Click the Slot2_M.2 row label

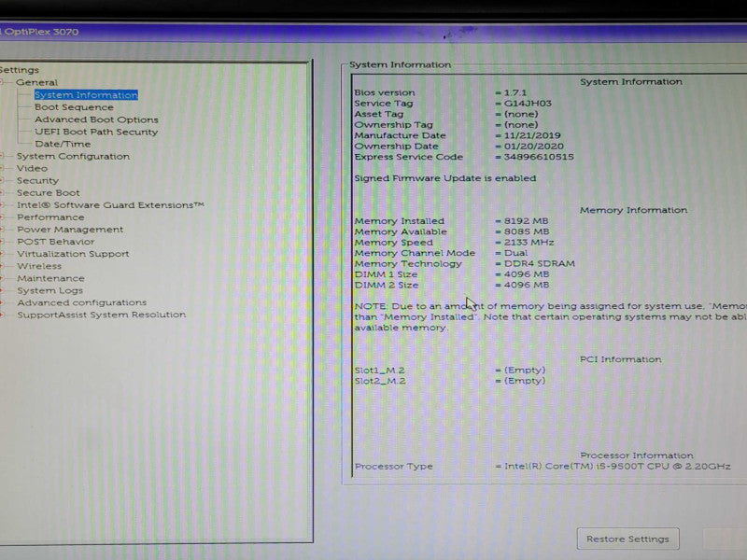tap(380, 381)
